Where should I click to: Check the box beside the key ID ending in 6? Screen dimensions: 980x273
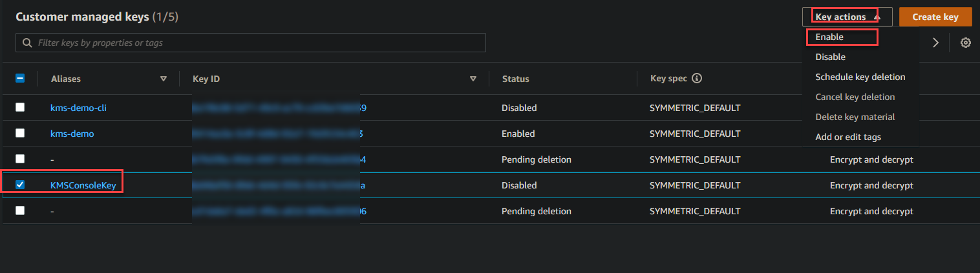(x=20, y=210)
